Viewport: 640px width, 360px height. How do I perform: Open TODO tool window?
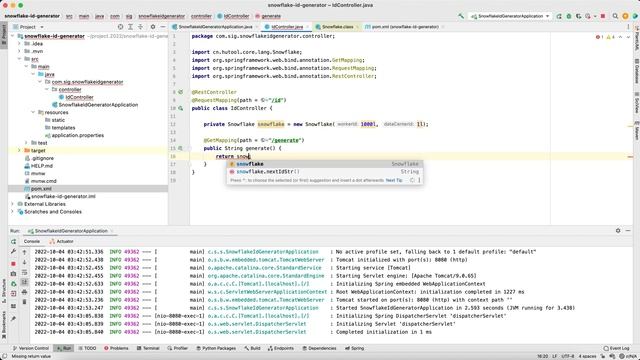click(87, 348)
